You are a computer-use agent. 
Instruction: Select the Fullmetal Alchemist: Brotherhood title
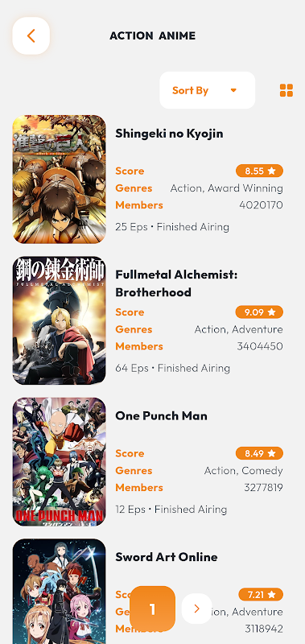pos(176,283)
